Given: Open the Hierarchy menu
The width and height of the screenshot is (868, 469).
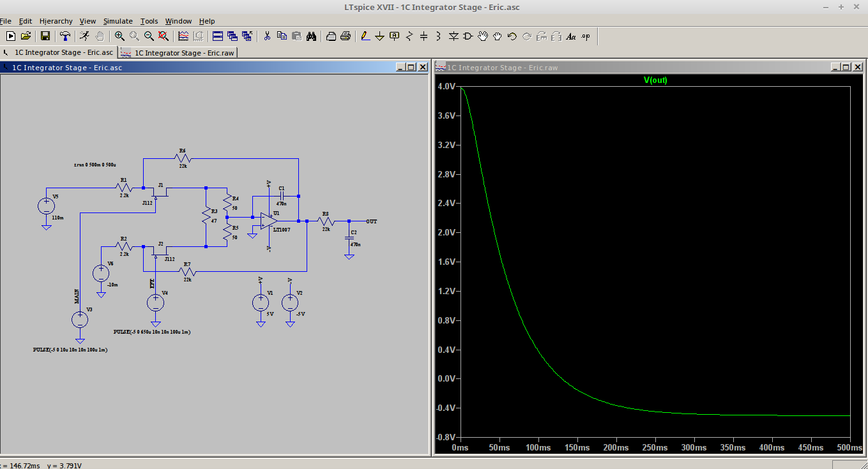Looking at the screenshot, I should pyautogui.click(x=55, y=21).
